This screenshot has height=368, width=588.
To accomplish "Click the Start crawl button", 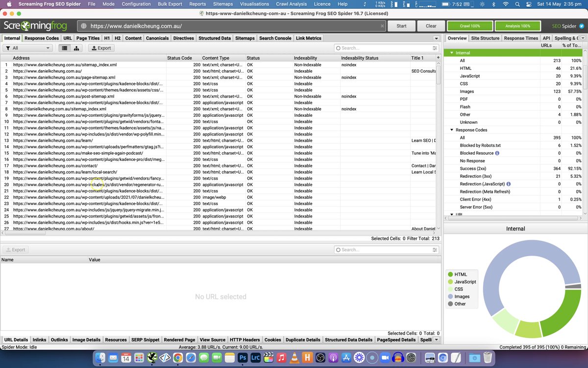I will pos(401,26).
